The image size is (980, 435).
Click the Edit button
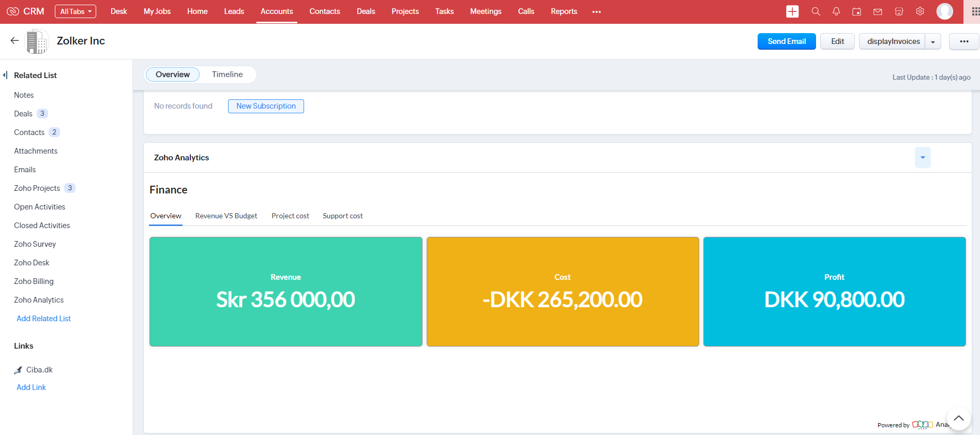tap(838, 41)
